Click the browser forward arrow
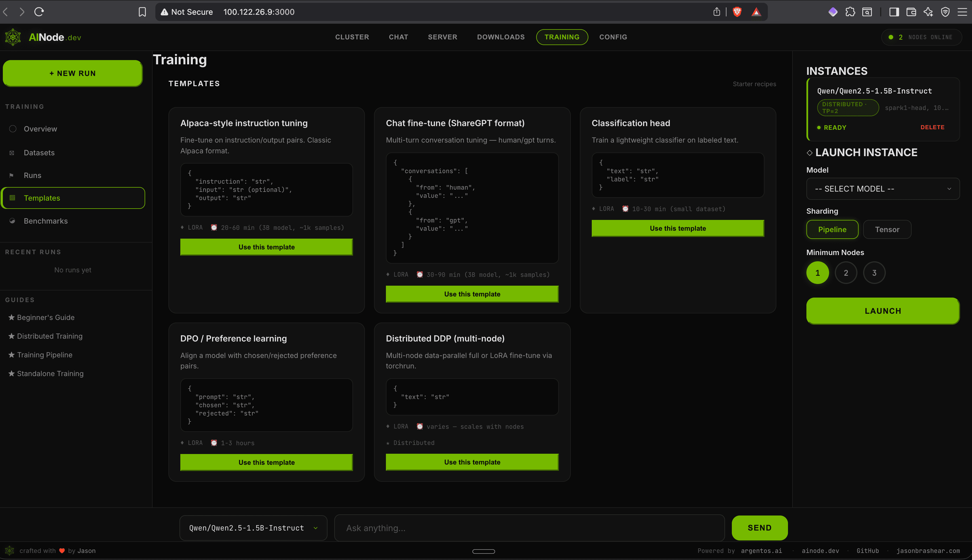This screenshot has width=972, height=560. tap(22, 12)
